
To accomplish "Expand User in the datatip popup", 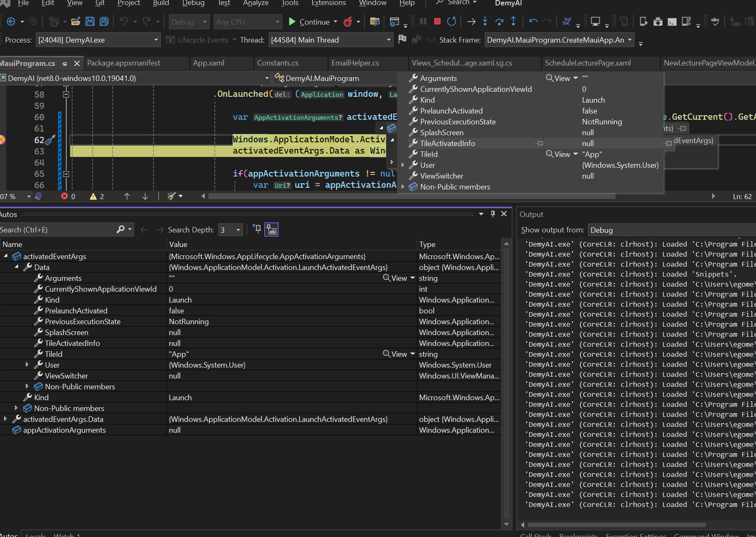I will click(402, 165).
